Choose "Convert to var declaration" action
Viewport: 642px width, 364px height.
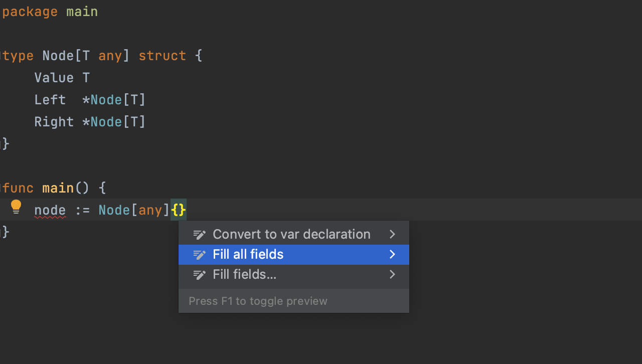[291, 234]
